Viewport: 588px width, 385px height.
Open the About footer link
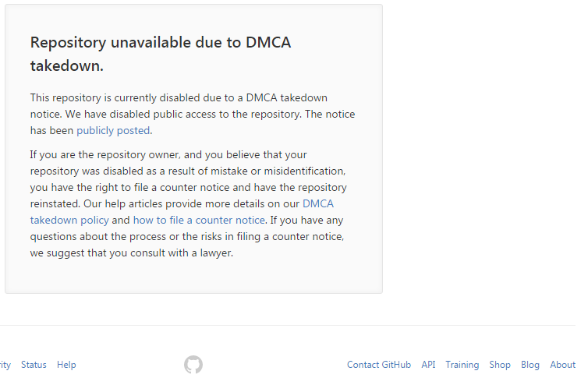click(x=562, y=365)
